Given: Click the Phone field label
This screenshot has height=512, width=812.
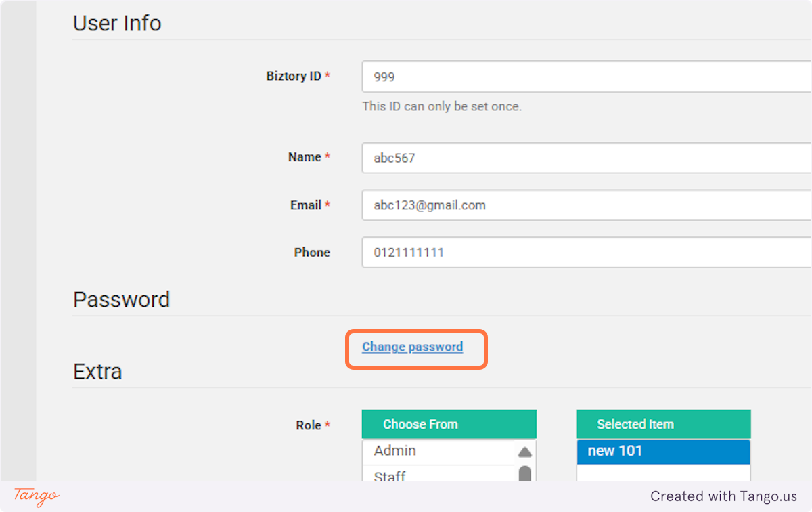Looking at the screenshot, I should (x=312, y=252).
